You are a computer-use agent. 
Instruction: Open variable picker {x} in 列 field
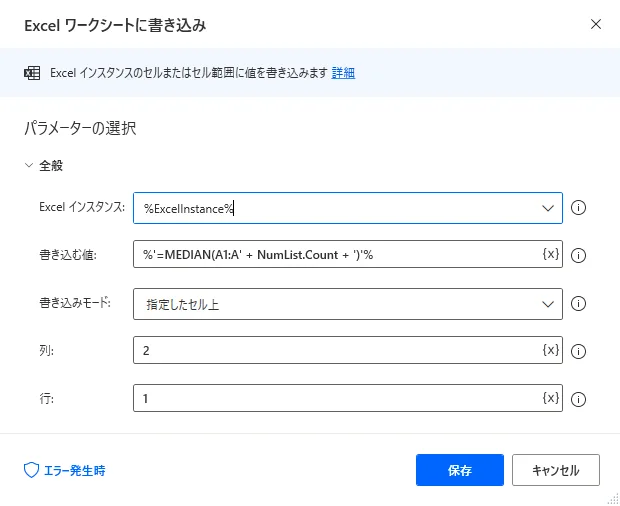click(550, 351)
